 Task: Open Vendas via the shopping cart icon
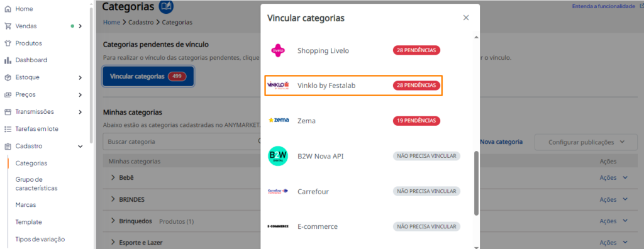(8, 26)
